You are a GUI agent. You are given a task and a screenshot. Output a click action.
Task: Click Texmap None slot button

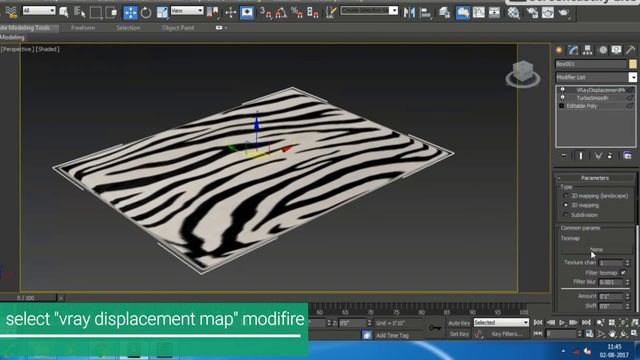click(596, 249)
